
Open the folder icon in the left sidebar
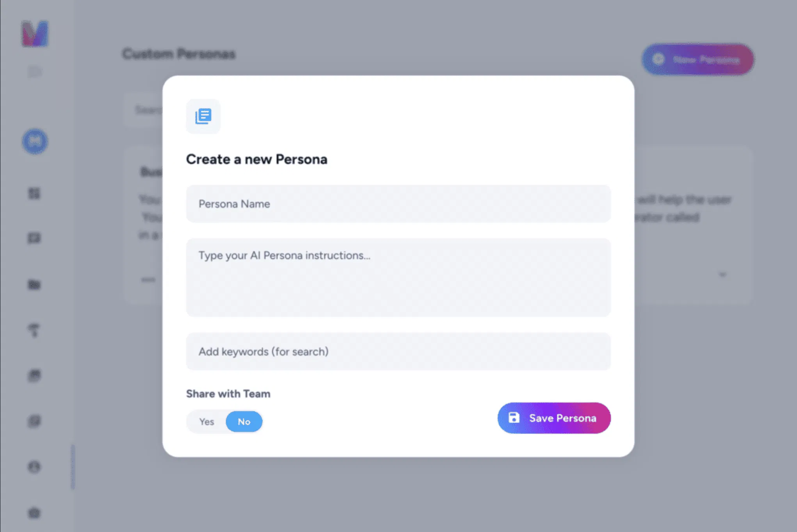pos(34,285)
